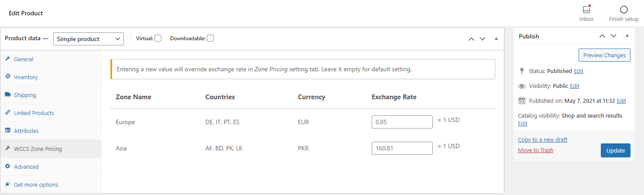Toggle the Publish panel collapse triangle
644x195 pixels.
[627, 36]
